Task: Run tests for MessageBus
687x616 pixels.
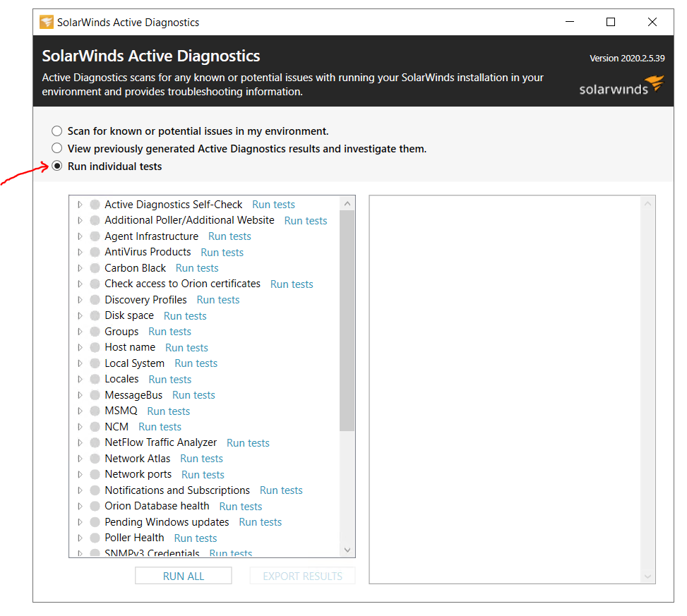Action: [x=193, y=395]
